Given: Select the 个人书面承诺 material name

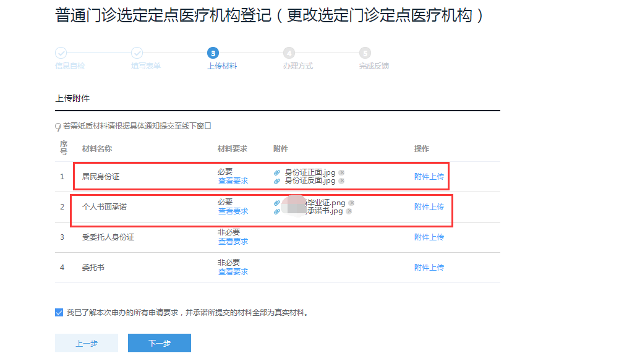Looking at the screenshot, I should click(105, 206).
